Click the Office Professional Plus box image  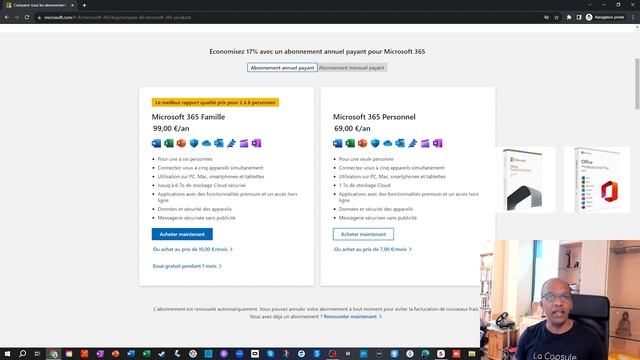(597, 180)
